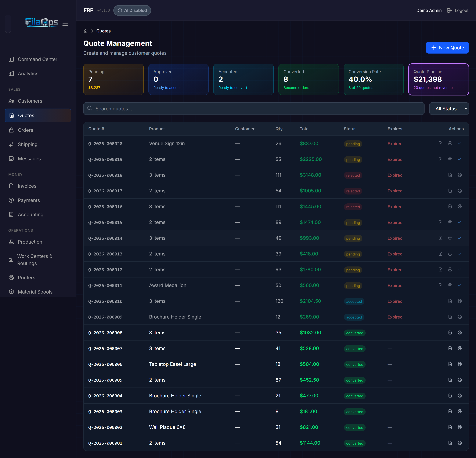This screenshot has height=458, width=476.
Task: Click the FilaOps logo
Action: [42, 22]
